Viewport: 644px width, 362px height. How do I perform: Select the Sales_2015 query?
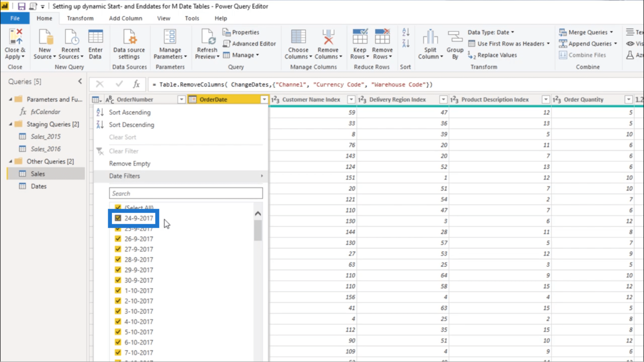(46, 136)
